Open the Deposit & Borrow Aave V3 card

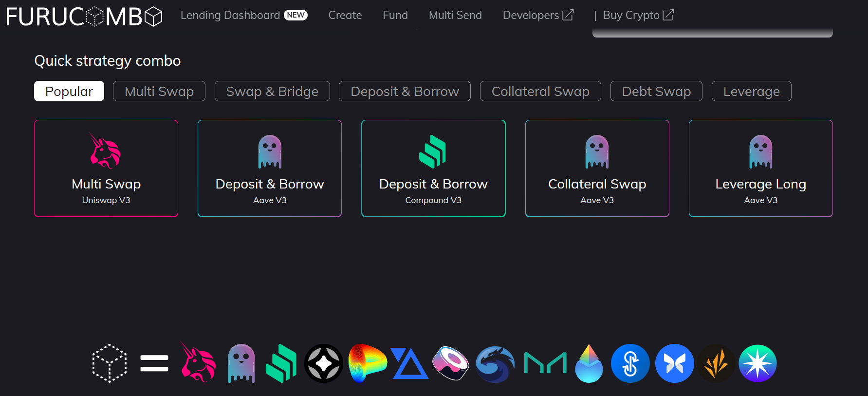point(270,168)
